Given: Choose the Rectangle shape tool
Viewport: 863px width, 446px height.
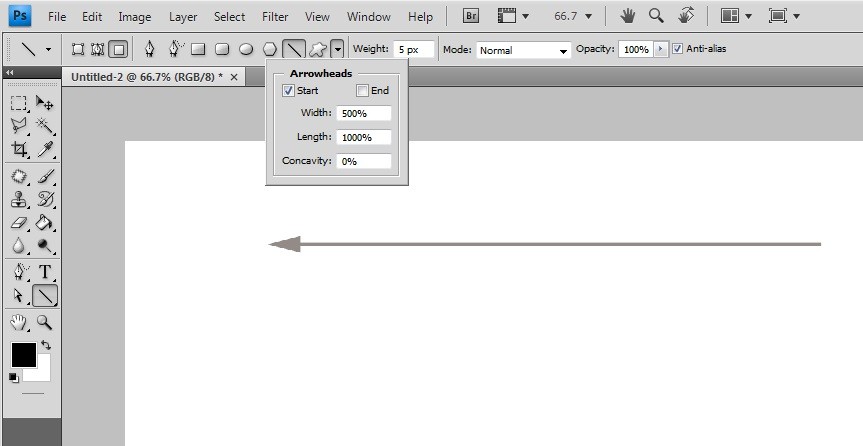Looking at the screenshot, I should pyautogui.click(x=198, y=50).
